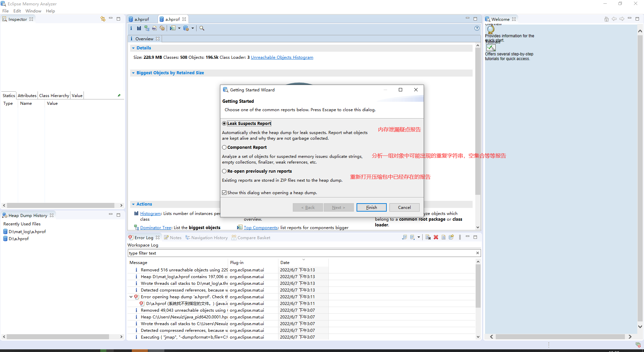This screenshot has width=644, height=352.
Task: Close the active a.hprof editor tab
Action: (184, 19)
